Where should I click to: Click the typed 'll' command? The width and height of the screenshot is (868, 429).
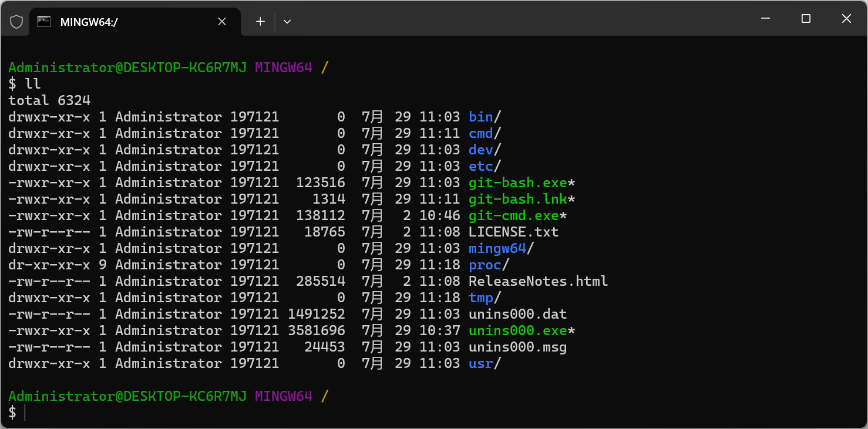point(33,84)
